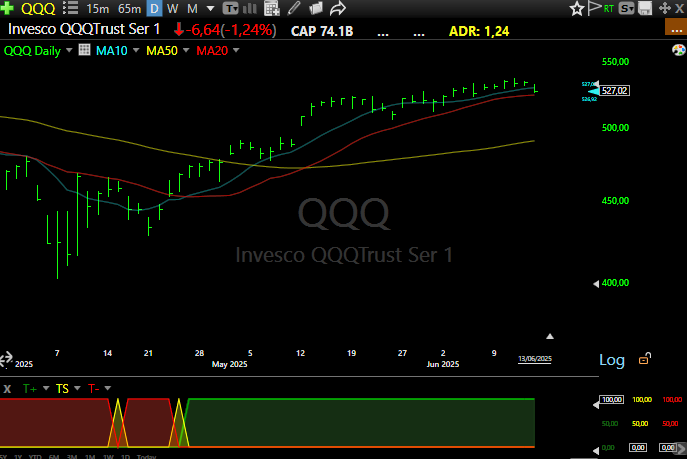The height and width of the screenshot is (459, 687).
Task: Expand the TS indicator dropdown arrow
Action: [x=77, y=388]
